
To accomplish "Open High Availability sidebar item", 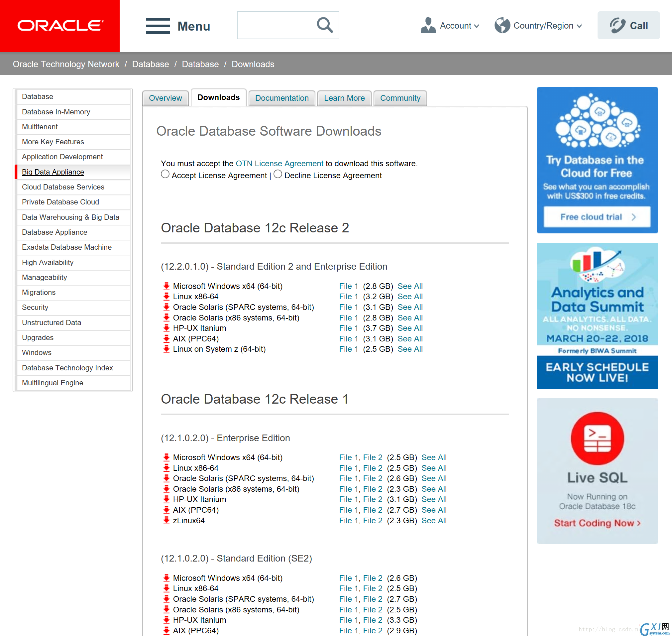I will point(73,262).
